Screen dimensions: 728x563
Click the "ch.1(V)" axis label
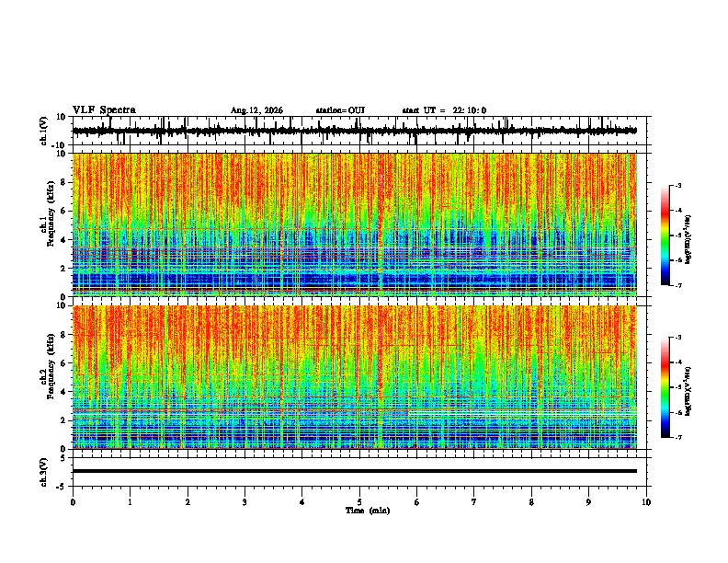click(44, 131)
